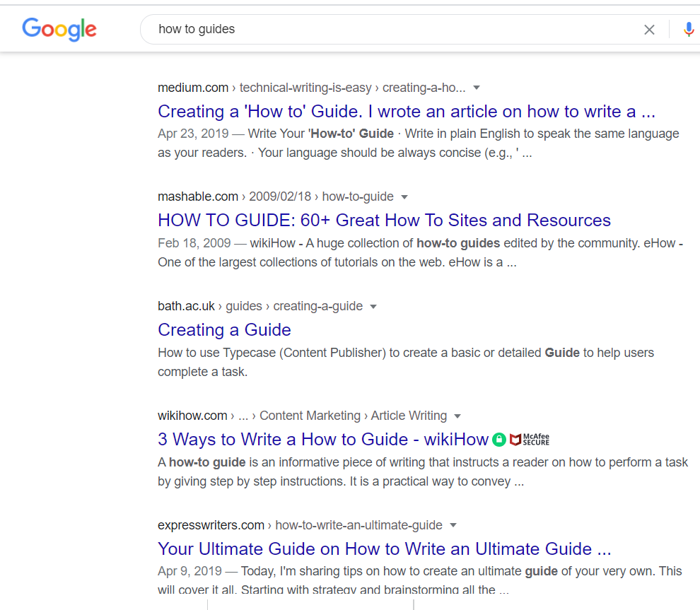Expand the caret next to mashable.com result
700x610 pixels.
(x=403, y=197)
